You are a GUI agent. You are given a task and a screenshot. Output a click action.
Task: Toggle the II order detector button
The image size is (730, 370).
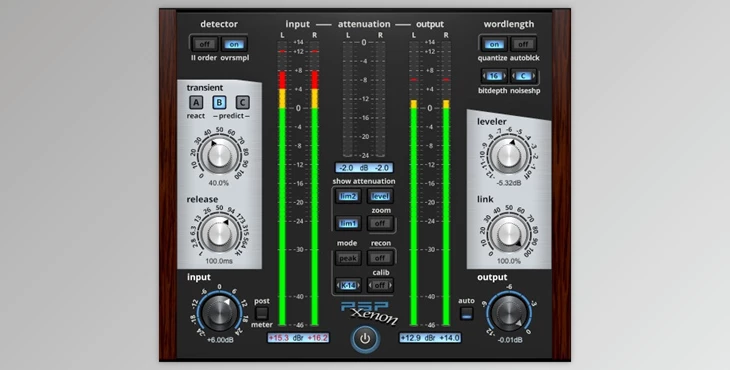205,44
